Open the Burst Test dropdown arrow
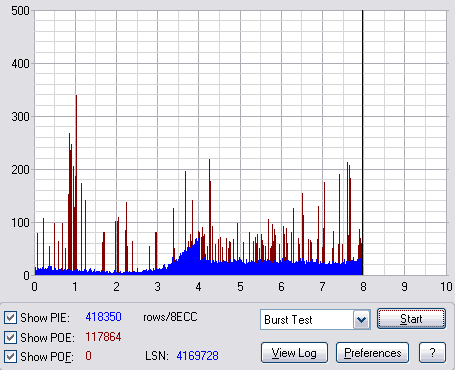This screenshot has width=455, height=370. 362,320
